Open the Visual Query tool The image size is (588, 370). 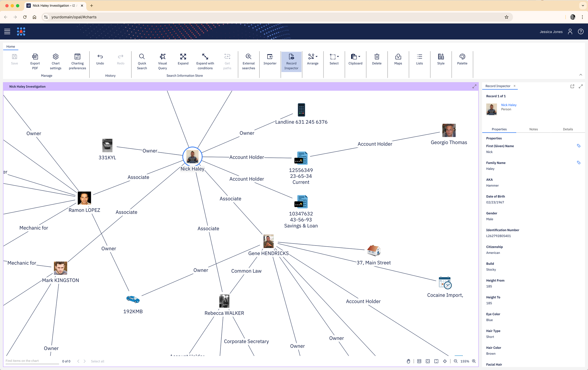(163, 61)
